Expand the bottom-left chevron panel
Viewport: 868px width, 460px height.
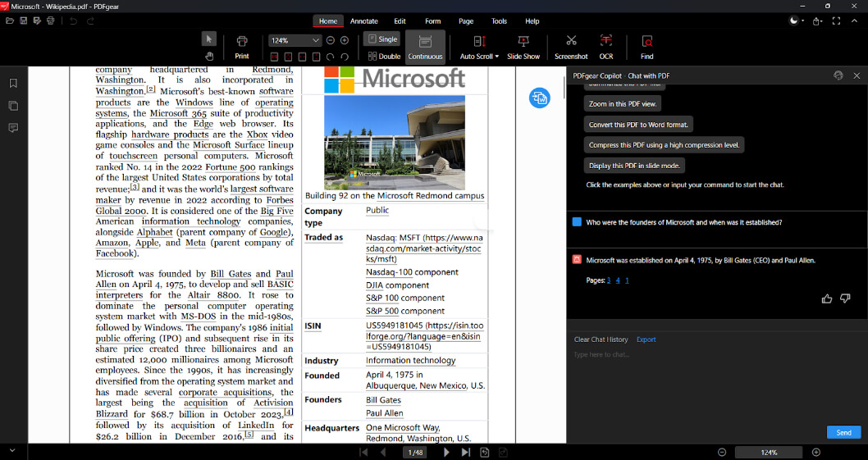pos(12,451)
